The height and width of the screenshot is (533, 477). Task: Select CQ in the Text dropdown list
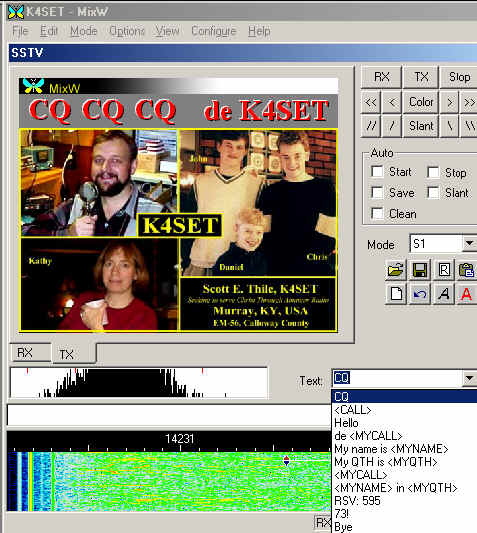pos(404,396)
